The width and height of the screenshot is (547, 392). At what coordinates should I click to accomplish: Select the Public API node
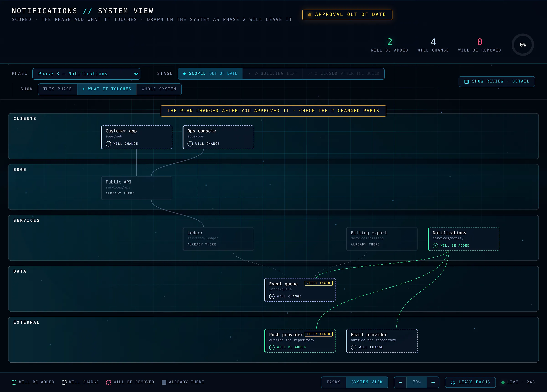(137, 188)
